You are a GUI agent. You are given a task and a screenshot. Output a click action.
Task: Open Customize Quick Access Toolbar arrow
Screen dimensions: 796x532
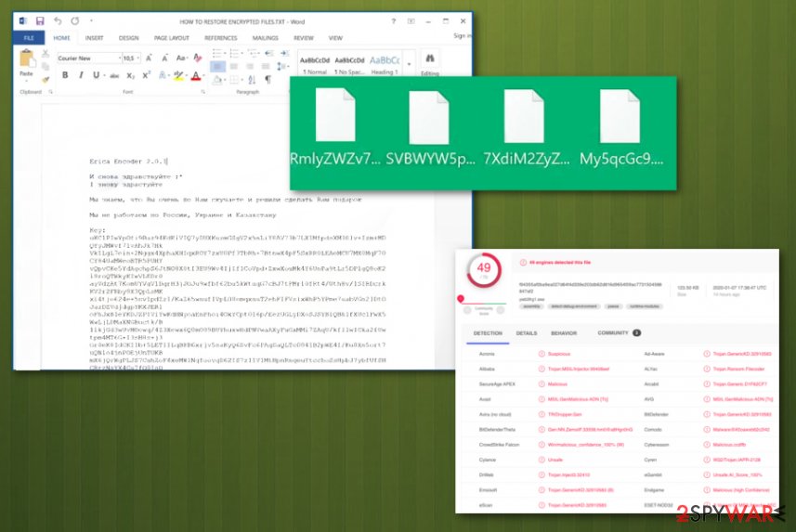tap(91, 21)
